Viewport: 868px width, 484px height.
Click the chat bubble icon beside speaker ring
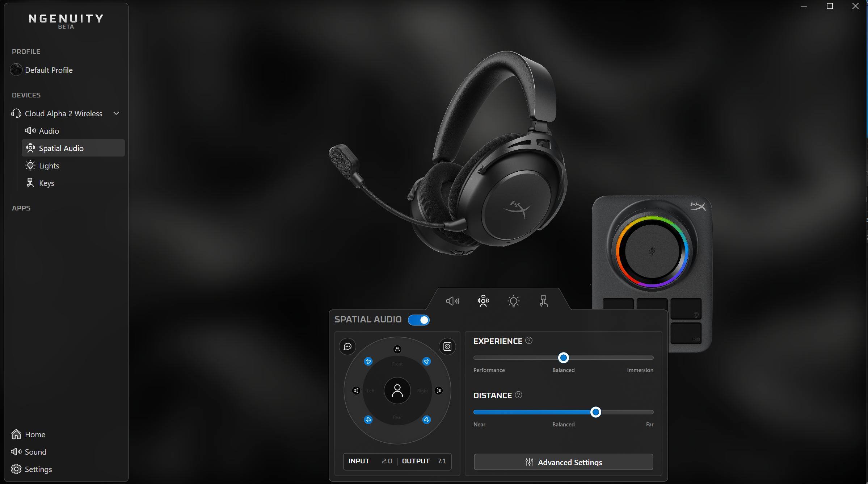pyautogui.click(x=347, y=347)
